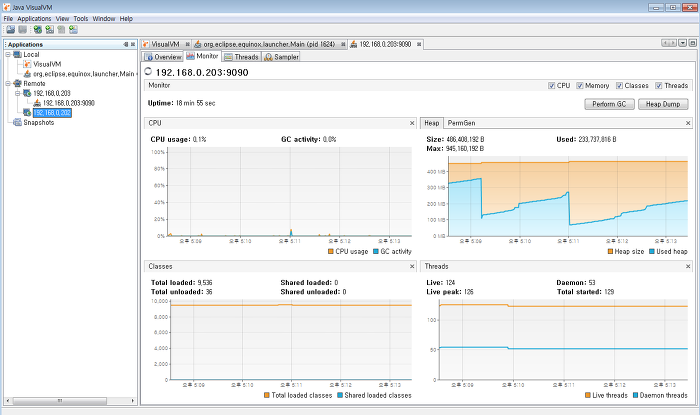Click the scroll documents left arrow
The width and height of the screenshot is (700, 415).
pyautogui.click(x=665, y=43)
